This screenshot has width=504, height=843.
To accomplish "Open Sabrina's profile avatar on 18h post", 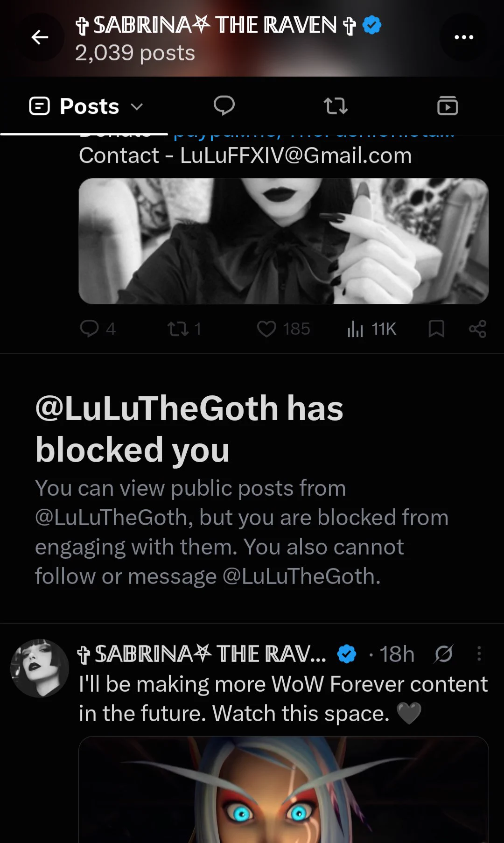I will point(40,668).
